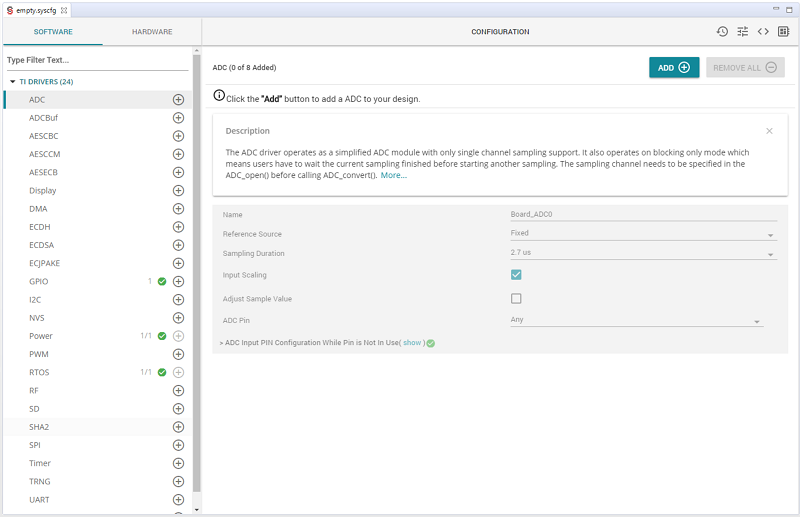The image size is (800, 517).
Task: Uncheck the Input Scaling checkbox
Action: [x=516, y=275]
